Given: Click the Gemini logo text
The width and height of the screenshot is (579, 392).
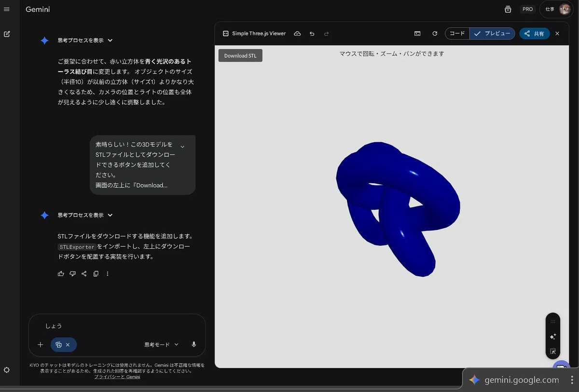Looking at the screenshot, I should pos(38,9).
